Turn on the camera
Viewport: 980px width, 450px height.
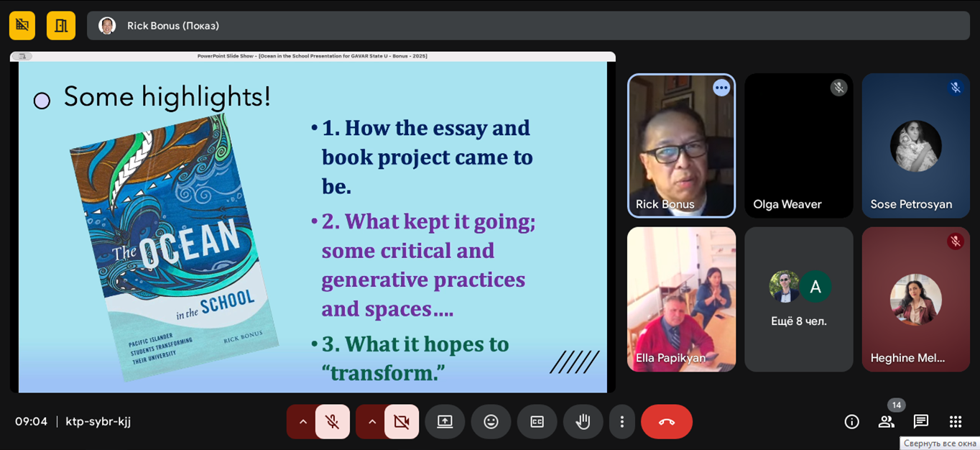(x=401, y=422)
